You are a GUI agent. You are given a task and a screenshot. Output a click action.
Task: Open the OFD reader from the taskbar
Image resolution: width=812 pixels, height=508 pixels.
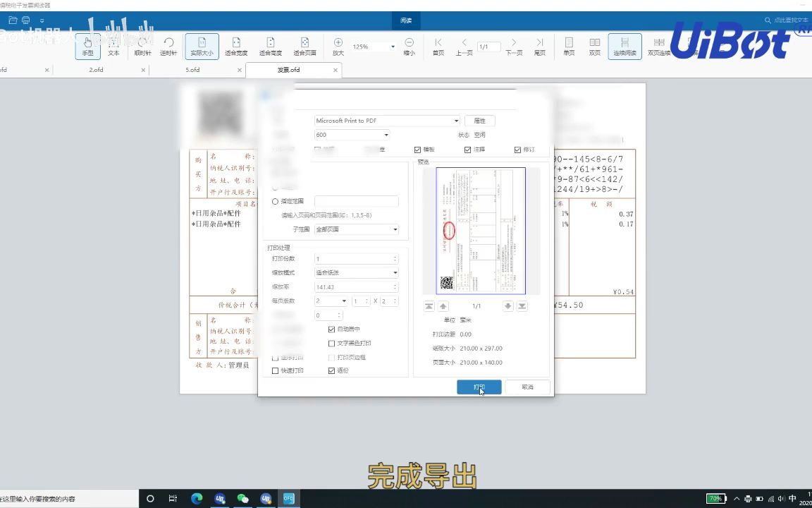[288, 498]
